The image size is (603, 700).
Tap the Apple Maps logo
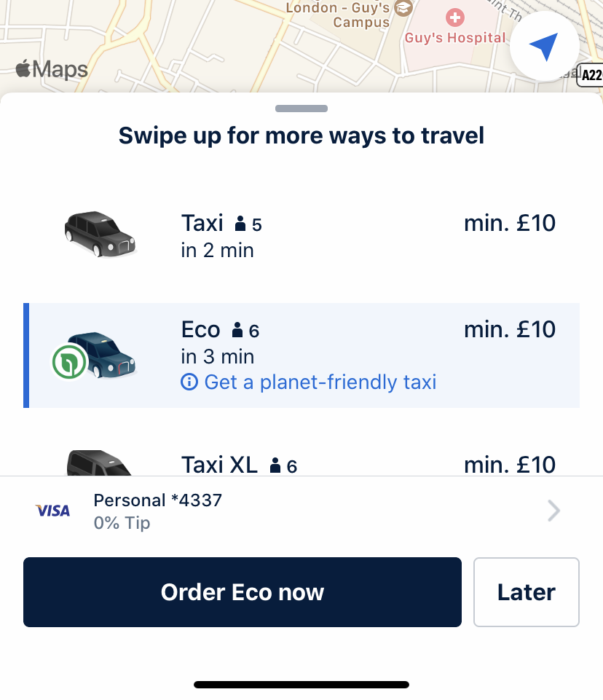click(x=52, y=69)
